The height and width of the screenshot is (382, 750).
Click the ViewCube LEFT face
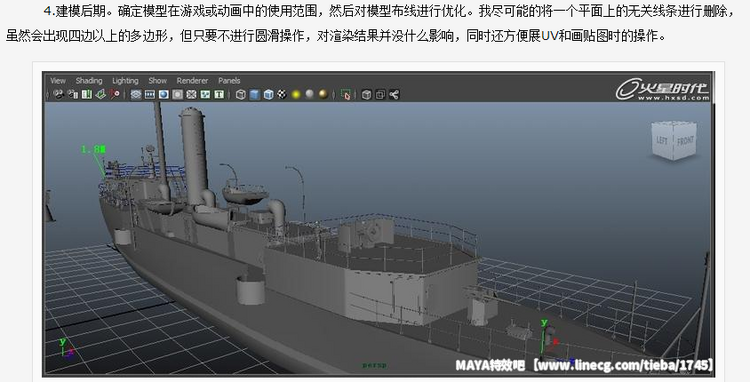pyautogui.click(x=662, y=140)
